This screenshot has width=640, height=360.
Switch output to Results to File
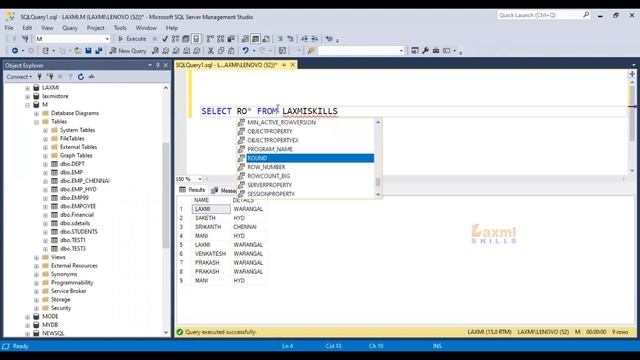click(x=266, y=39)
